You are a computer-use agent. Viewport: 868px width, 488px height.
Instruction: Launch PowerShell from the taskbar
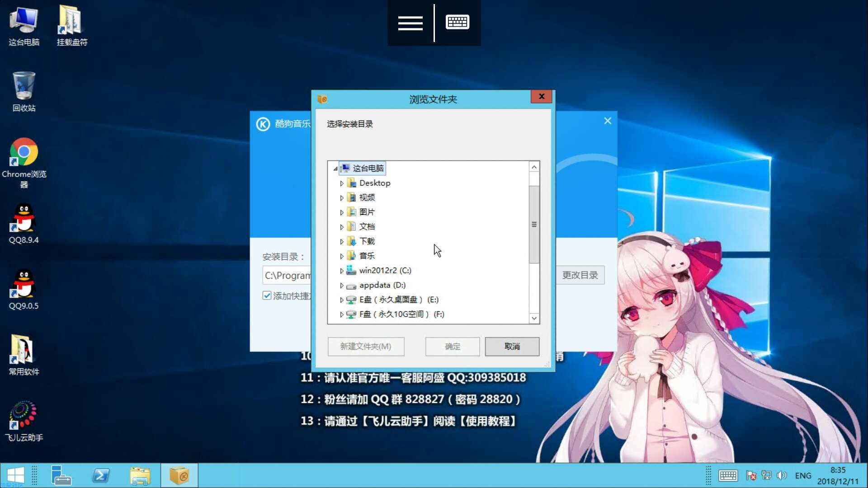click(x=100, y=475)
